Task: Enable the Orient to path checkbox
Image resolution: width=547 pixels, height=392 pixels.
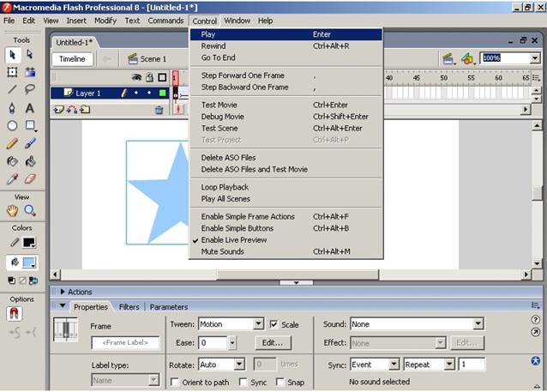Action: coord(175,382)
